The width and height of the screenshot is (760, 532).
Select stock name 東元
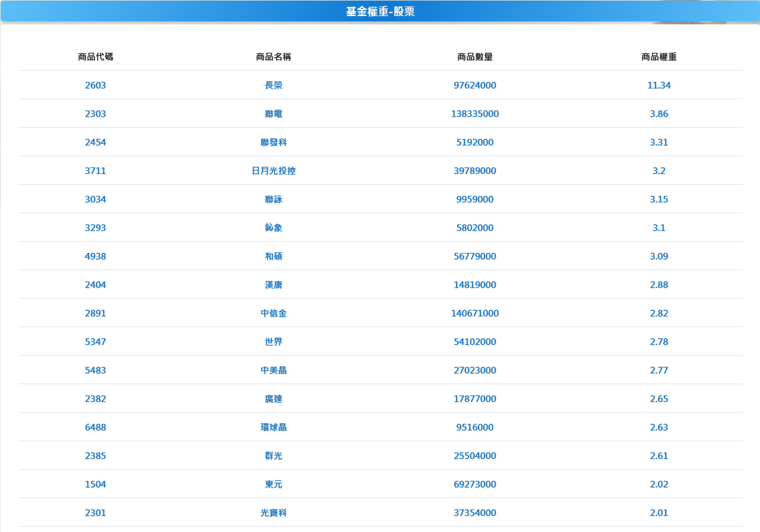tap(274, 484)
